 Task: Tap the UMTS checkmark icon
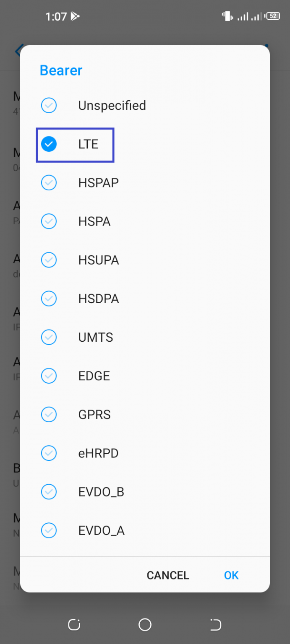[49, 338]
